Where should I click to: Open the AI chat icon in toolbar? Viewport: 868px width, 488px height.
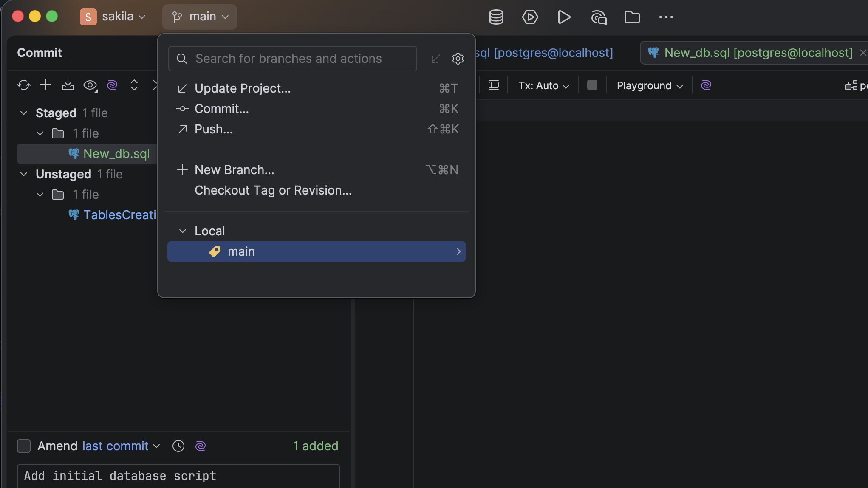(599, 17)
